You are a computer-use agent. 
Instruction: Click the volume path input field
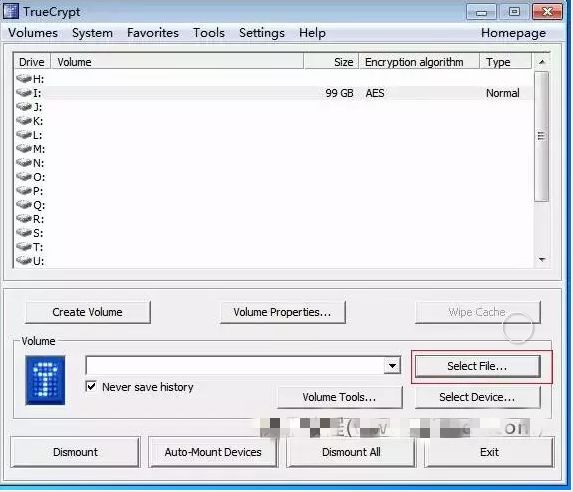[235, 366]
